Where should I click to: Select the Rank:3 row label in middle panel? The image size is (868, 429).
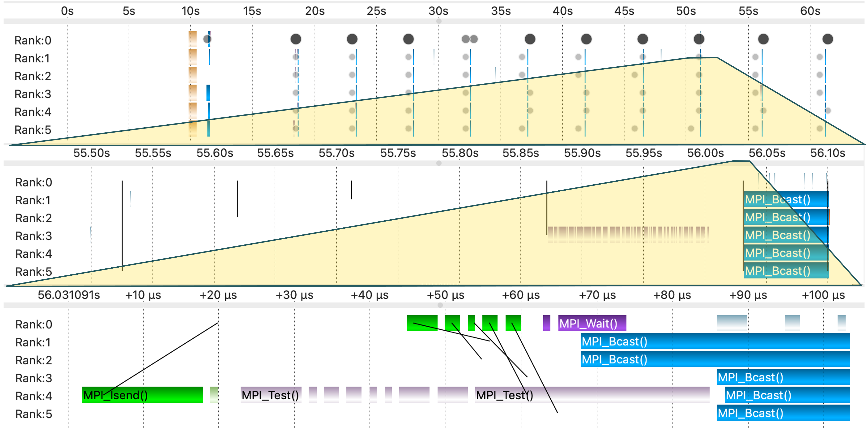tap(33, 236)
